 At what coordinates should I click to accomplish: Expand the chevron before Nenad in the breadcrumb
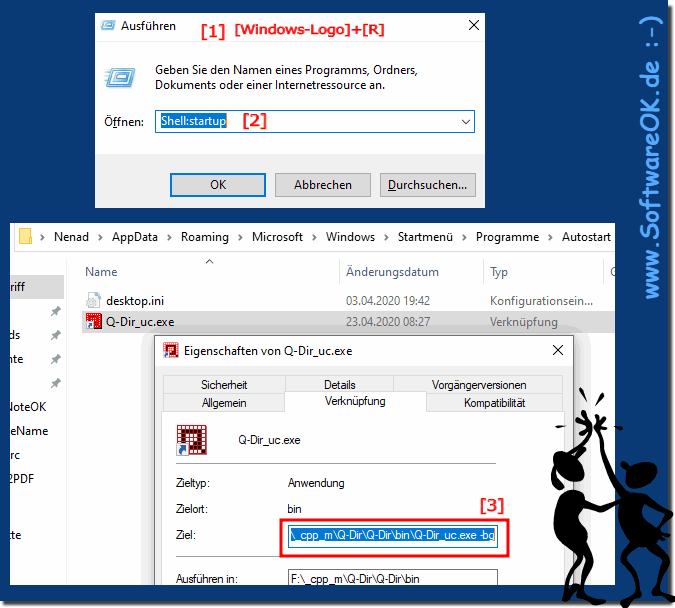[42, 237]
